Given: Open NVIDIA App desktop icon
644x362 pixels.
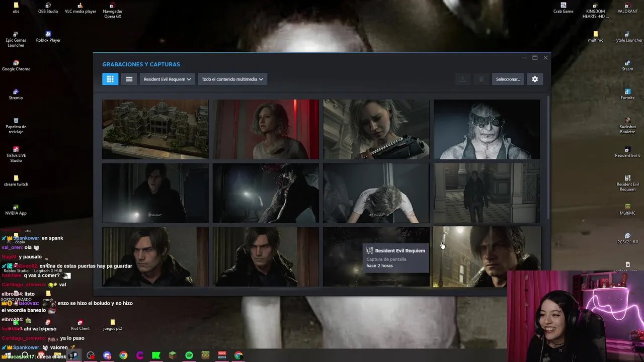Looking at the screenshot, I should click(x=16, y=210).
